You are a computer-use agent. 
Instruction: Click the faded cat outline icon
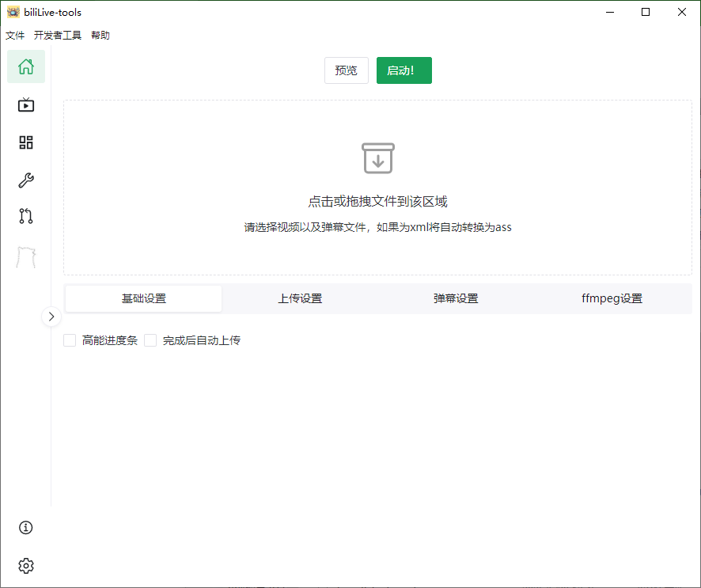click(26, 257)
